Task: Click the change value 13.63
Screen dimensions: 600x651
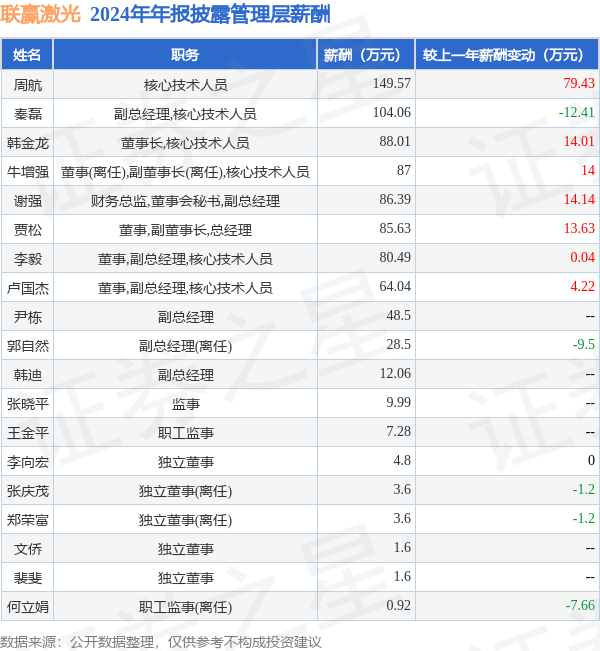Action: click(579, 228)
